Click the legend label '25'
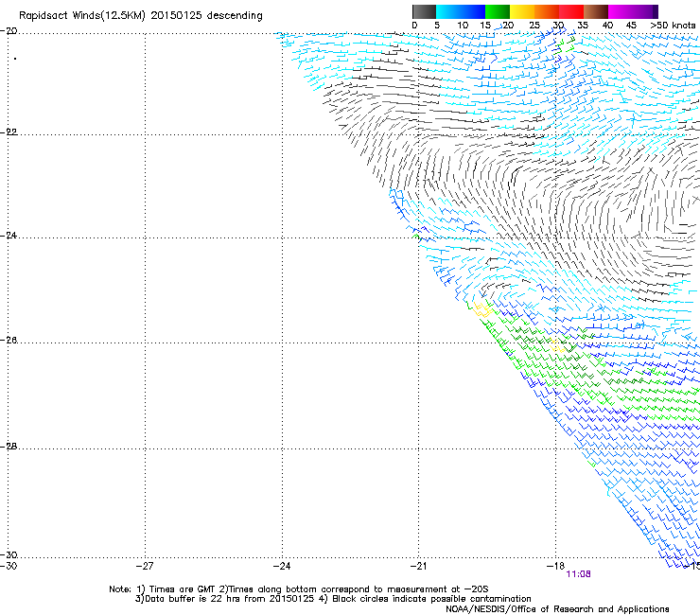Viewport: 700px width, 615px height. pos(534,26)
